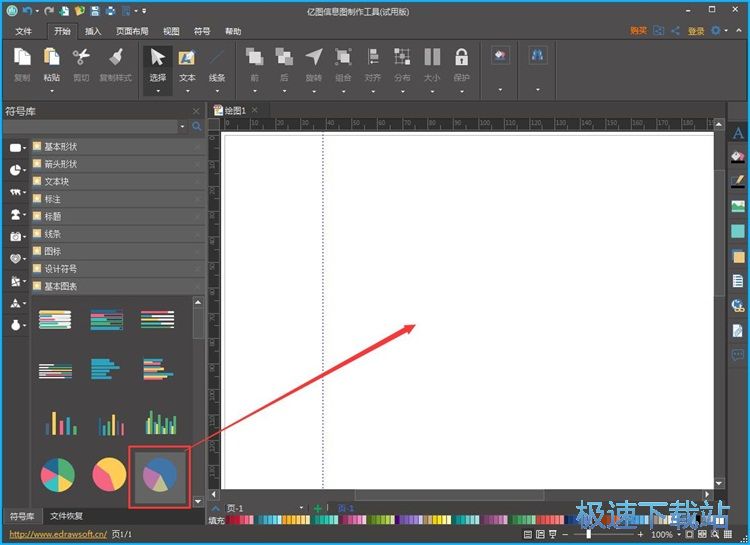Image resolution: width=750 pixels, height=545 pixels.
Task: Click the 登录 login link
Action: 695,31
